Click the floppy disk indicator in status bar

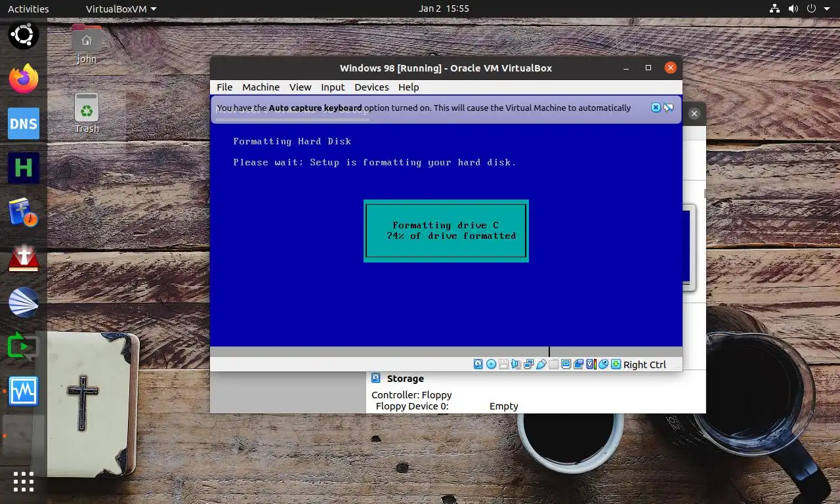tap(503, 364)
